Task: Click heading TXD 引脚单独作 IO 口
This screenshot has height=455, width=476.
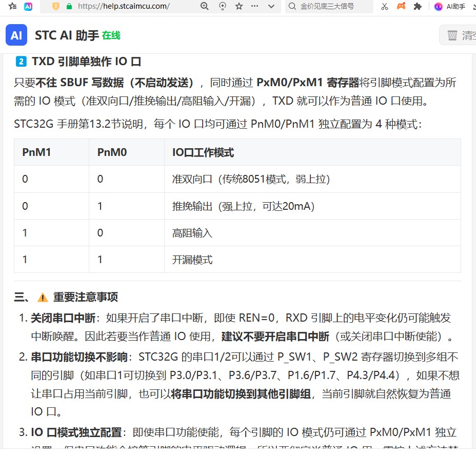Action: pyautogui.click(x=87, y=62)
